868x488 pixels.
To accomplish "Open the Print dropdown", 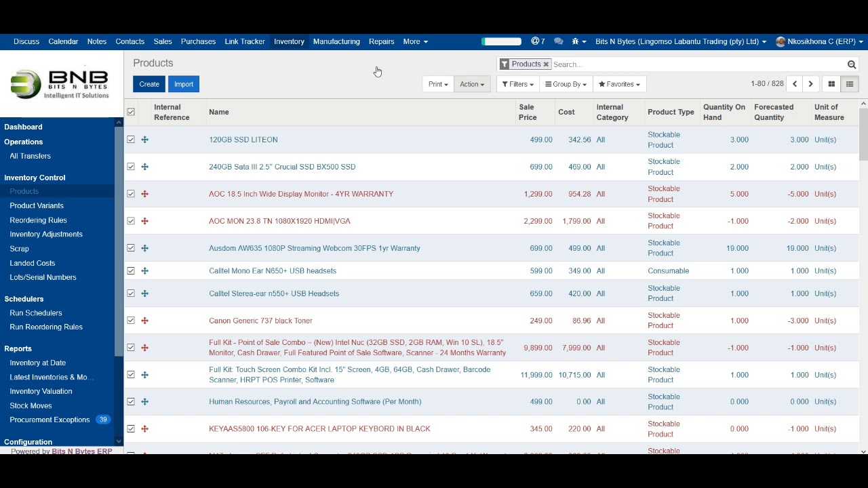I will click(438, 84).
